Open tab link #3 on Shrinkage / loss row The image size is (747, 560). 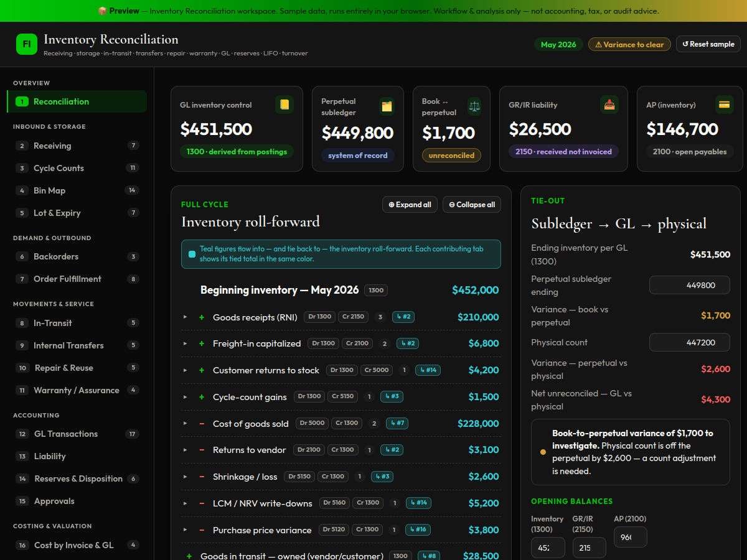382,477
